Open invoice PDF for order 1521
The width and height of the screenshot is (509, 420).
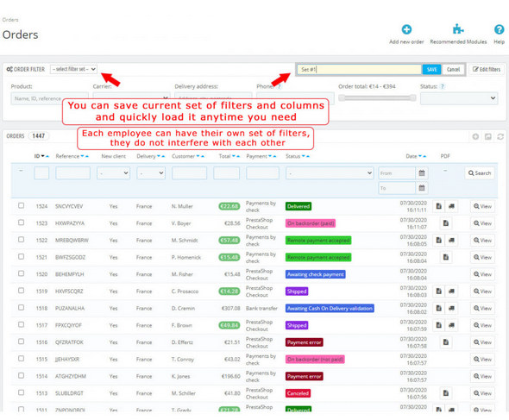(x=446, y=257)
